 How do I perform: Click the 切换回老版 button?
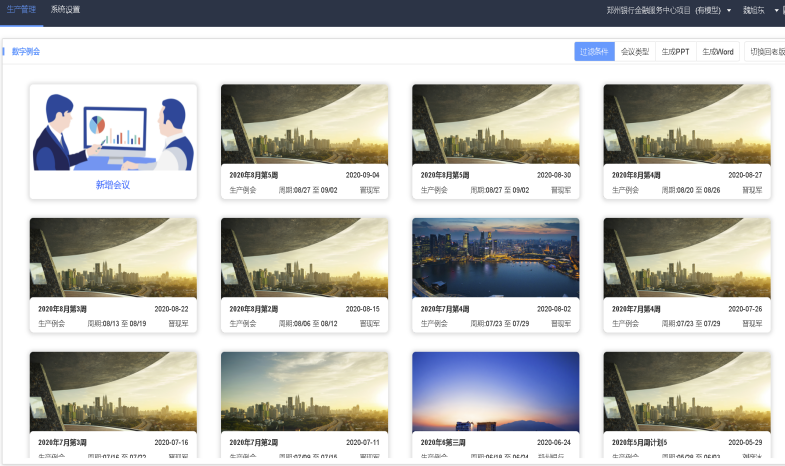pos(766,52)
